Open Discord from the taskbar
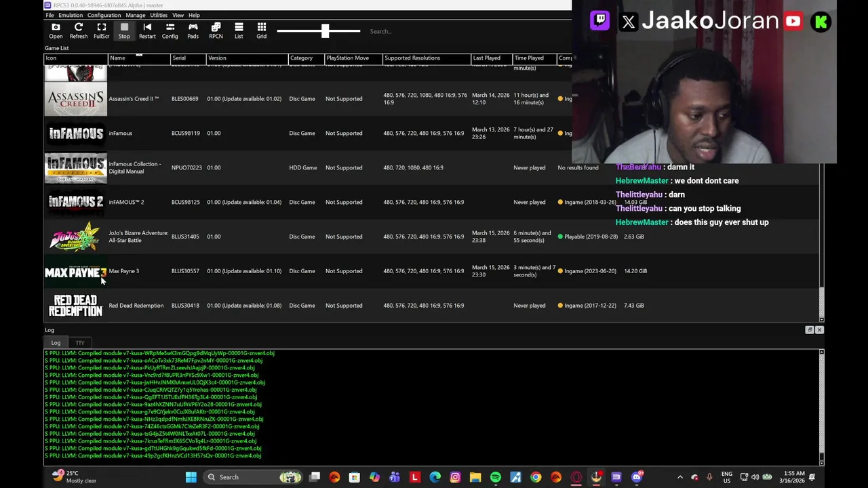 (x=636, y=477)
